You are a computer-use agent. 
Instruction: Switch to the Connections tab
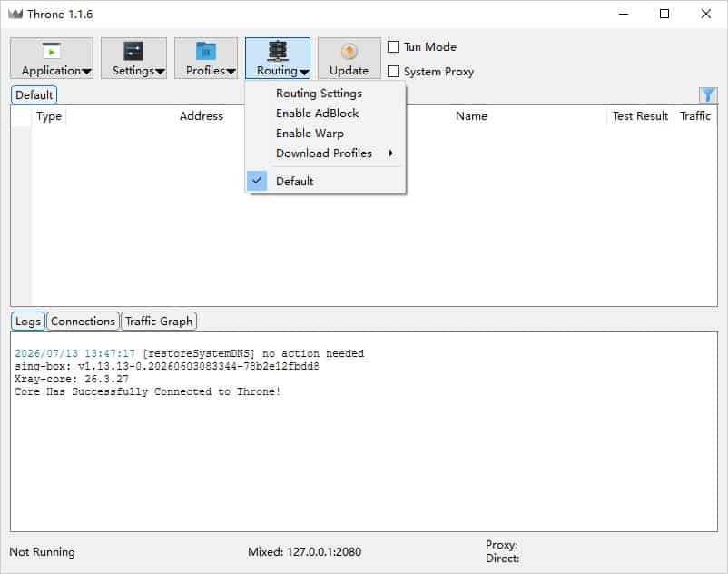(84, 322)
